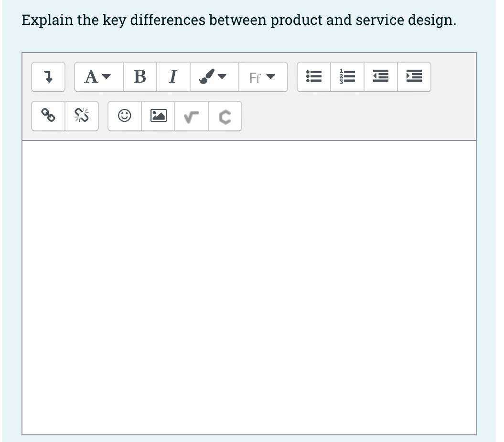This screenshot has height=442, width=504.
Task: Toggle the expanded toolbar view
Action: [48, 76]
